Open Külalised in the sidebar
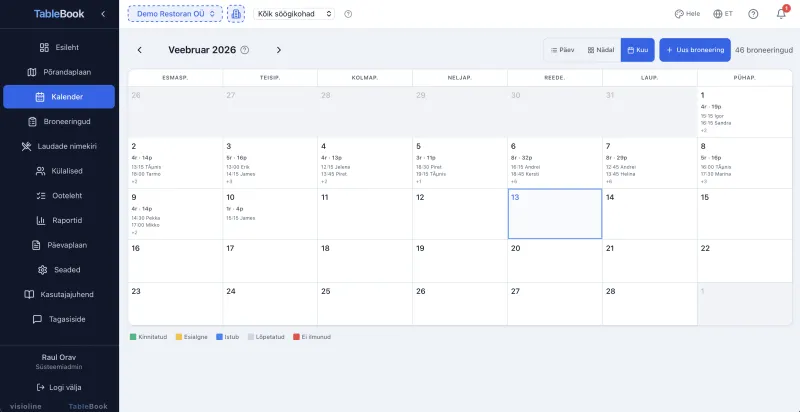This screenshot has height=412, width=800. pyautogui.click(x=59, y=171)
